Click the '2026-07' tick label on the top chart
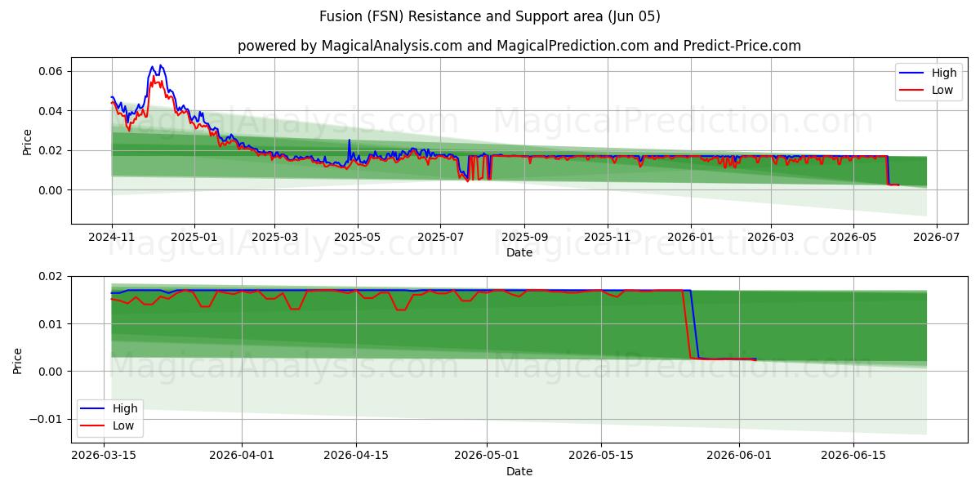The height and width of the screenshot is (490, 980). pyautogui.click(x=936, y=236)
